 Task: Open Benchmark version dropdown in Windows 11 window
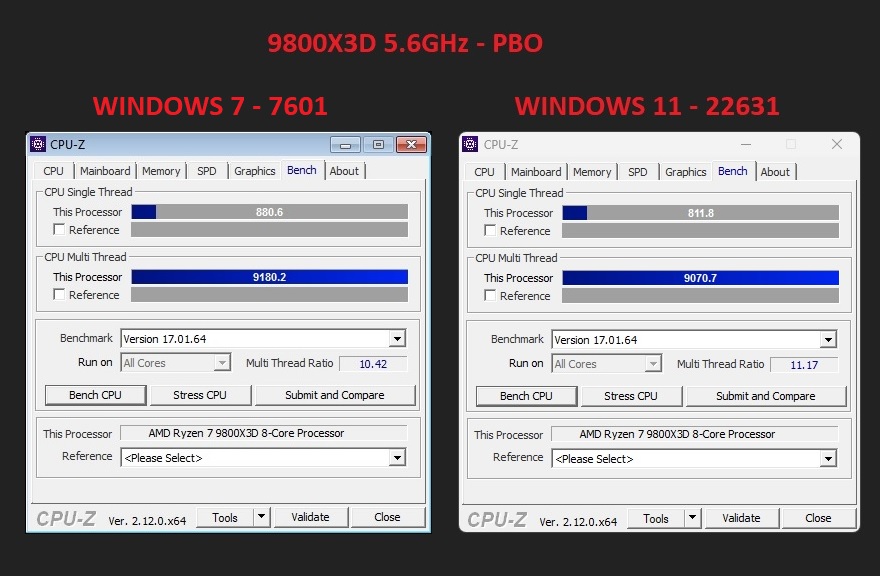828,340
